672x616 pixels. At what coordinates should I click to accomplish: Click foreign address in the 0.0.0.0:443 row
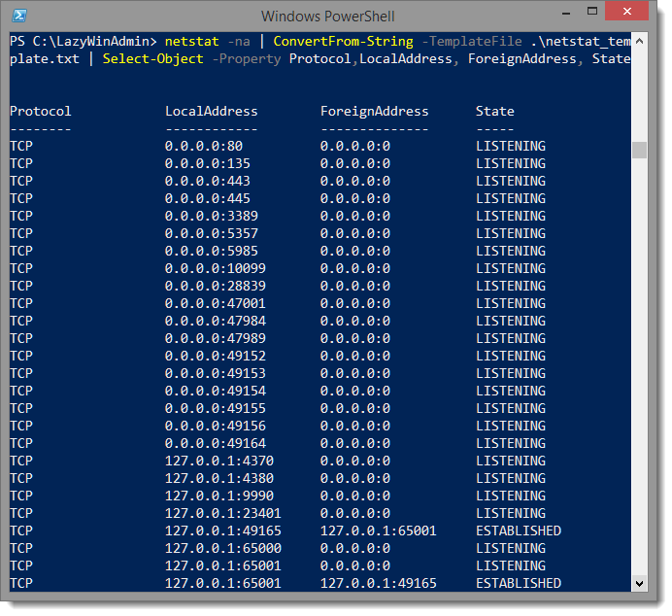pyautogui.click(x=354, y=182)
